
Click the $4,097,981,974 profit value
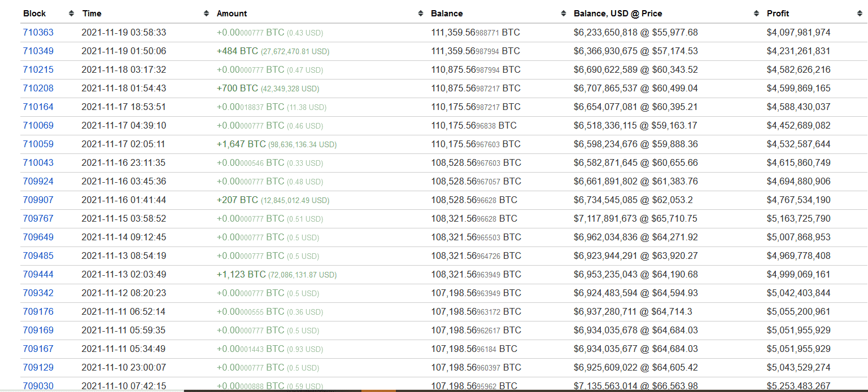(x=798, y=33)
